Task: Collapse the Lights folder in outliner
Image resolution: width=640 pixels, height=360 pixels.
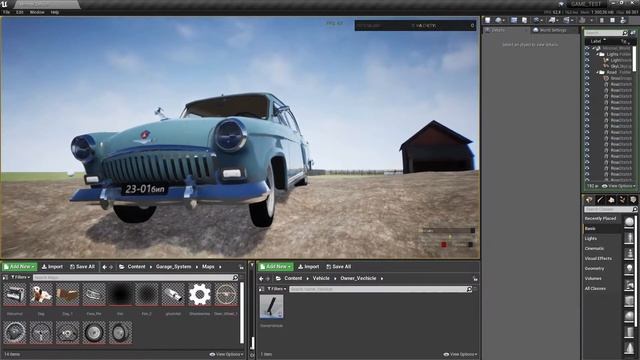Action: click(x=597, y=54)
